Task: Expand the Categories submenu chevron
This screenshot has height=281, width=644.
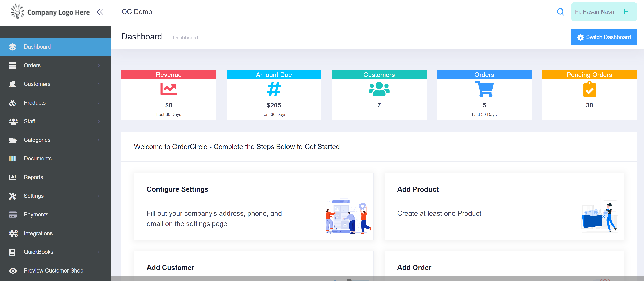Action: pos(99,140)
